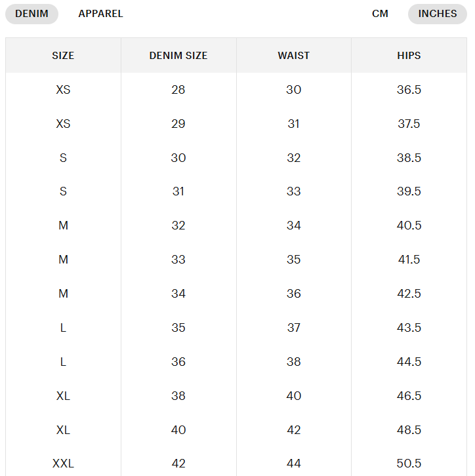The height and width of the screenshot is (476, 475).
Task: Click the hips measurement 44.5
Action: (x=409, y=362)
